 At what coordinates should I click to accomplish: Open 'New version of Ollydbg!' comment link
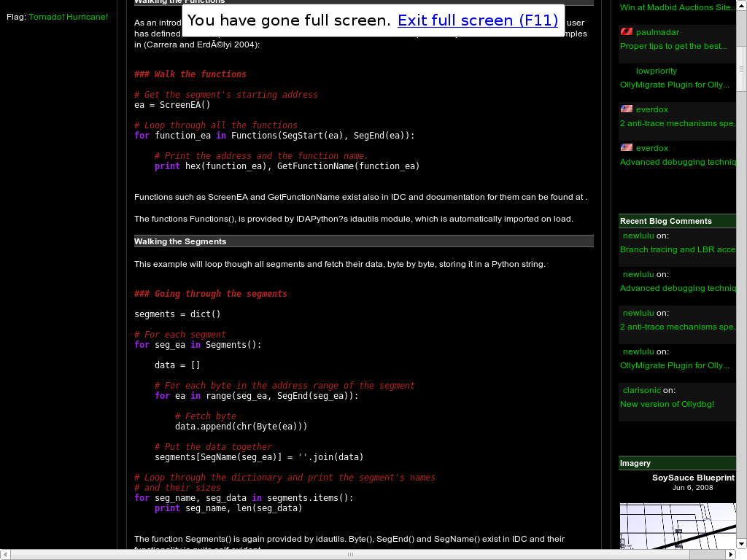point(667,404)
